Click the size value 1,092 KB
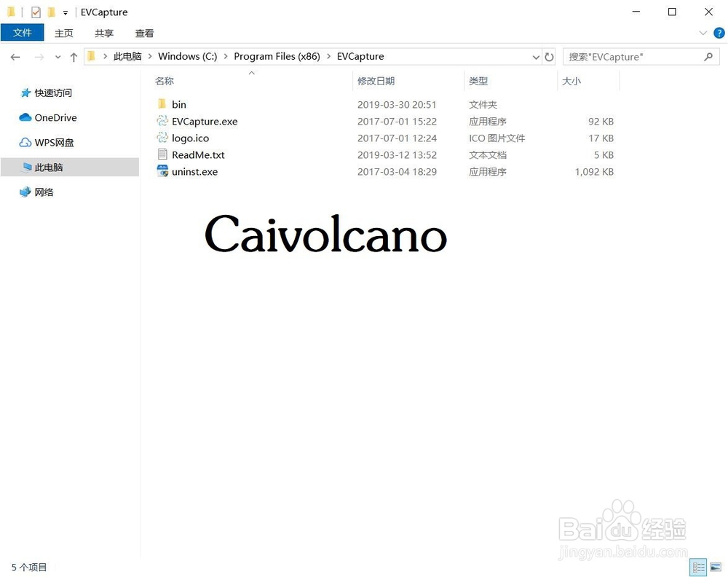Viewport: 728px width, 577px height. (x=594, y=171)
